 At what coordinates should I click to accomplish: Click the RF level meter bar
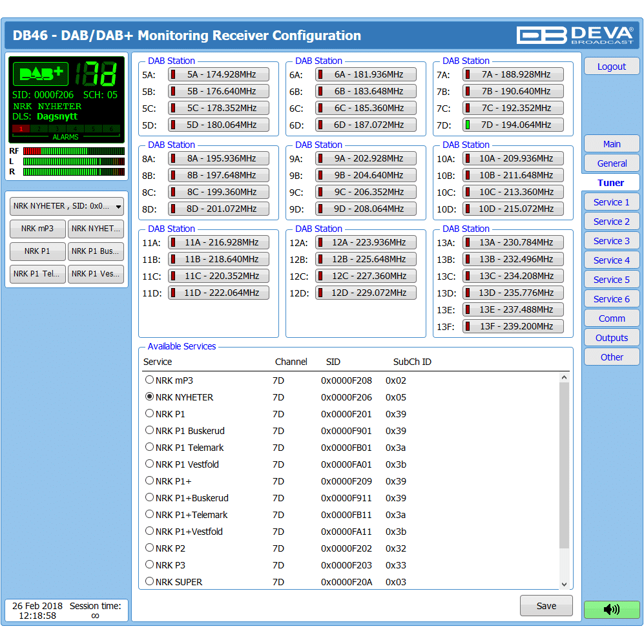74,151
